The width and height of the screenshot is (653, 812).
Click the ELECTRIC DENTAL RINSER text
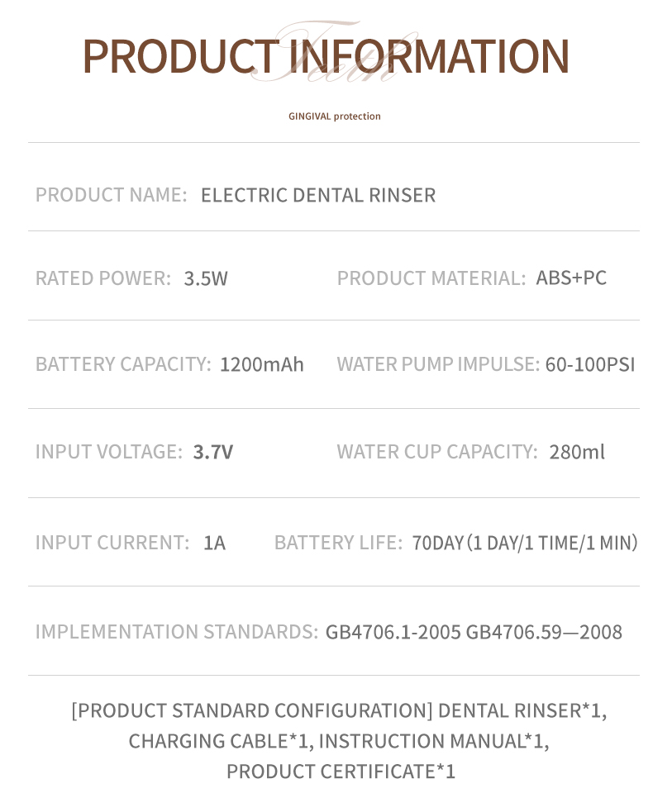(x=317, y=195)
